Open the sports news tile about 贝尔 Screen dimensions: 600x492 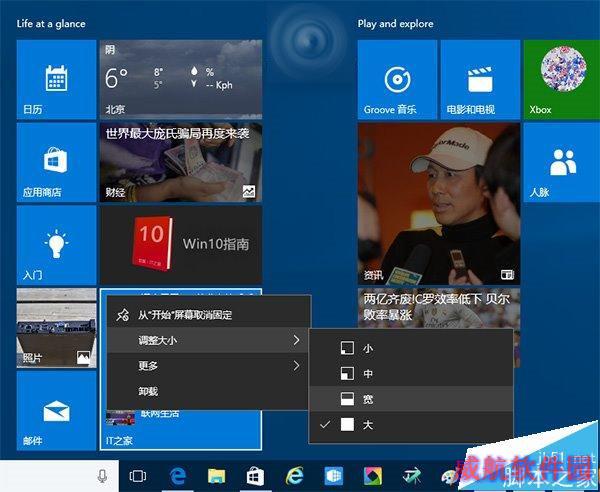[439, 308]
